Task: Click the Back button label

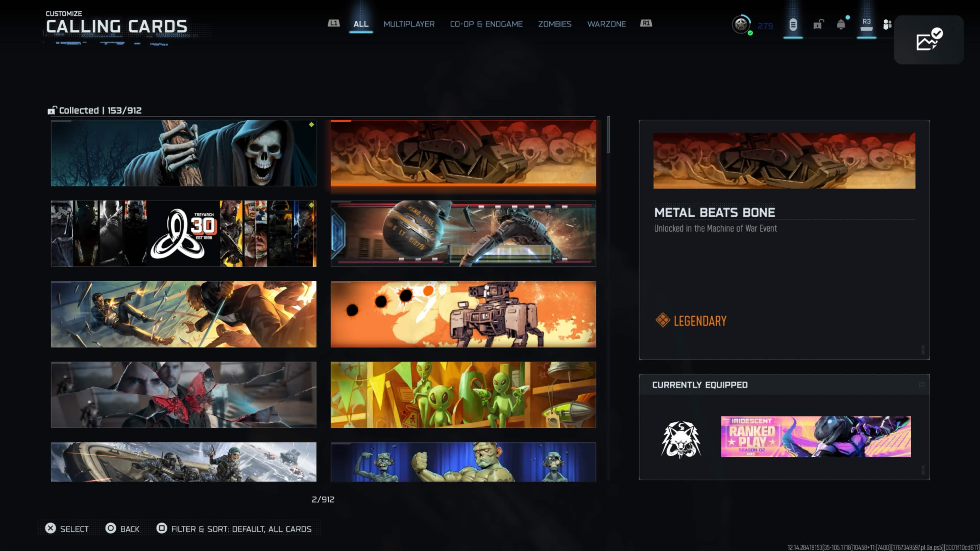Action: click(130, 529)
